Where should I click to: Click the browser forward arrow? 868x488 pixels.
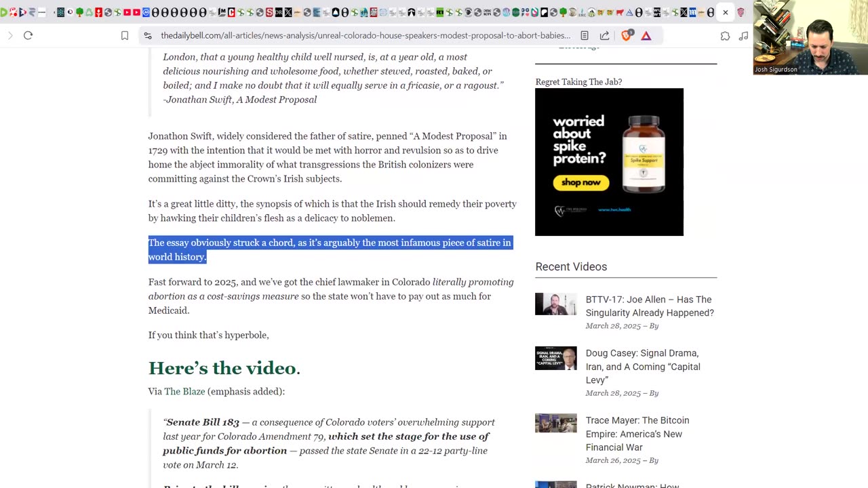(10, 35)
